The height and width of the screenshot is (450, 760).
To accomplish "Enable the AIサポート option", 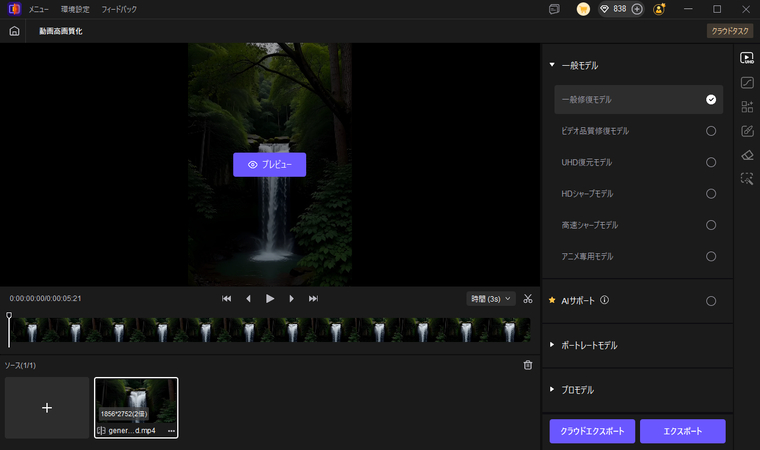I will pyautogui.click(x=711, y=300).
